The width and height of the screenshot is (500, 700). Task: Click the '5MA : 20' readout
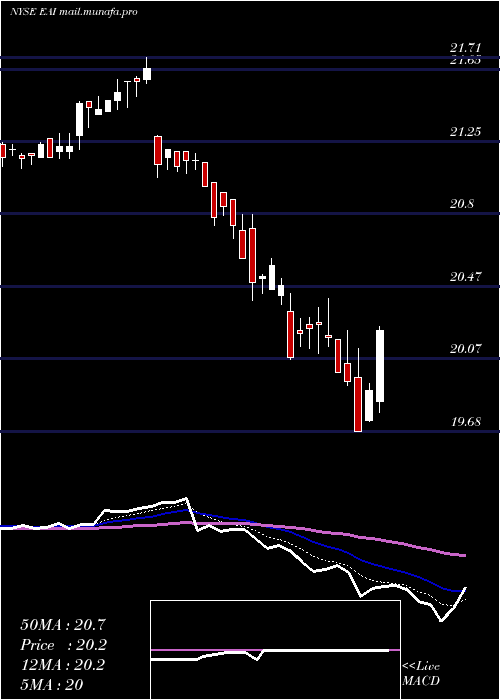pos(52,685)
